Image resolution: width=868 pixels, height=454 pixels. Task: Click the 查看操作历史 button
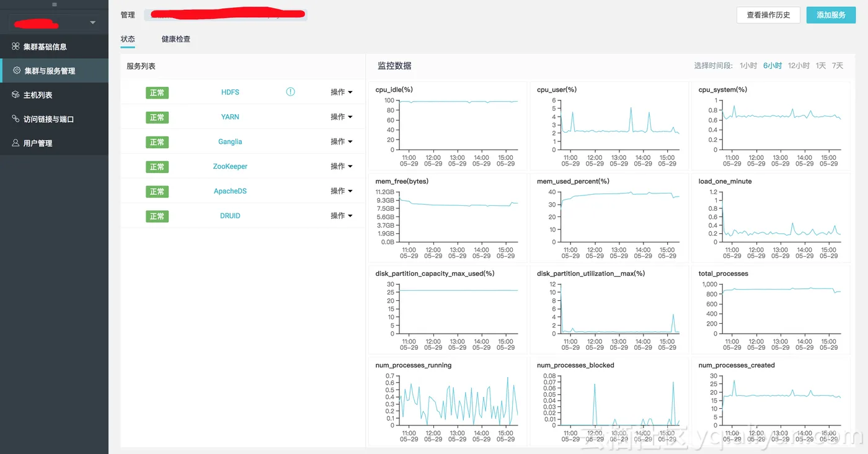[768, 15]
